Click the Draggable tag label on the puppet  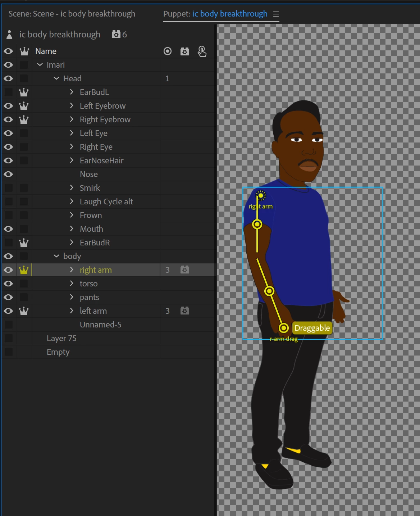pyautogui.click(x=312, y=328)
